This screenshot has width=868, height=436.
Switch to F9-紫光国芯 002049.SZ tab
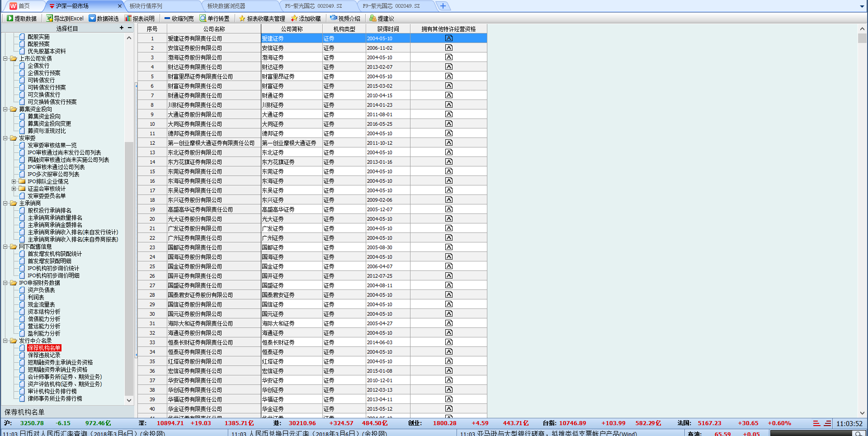pyautogui.click(x=391, y=6)
